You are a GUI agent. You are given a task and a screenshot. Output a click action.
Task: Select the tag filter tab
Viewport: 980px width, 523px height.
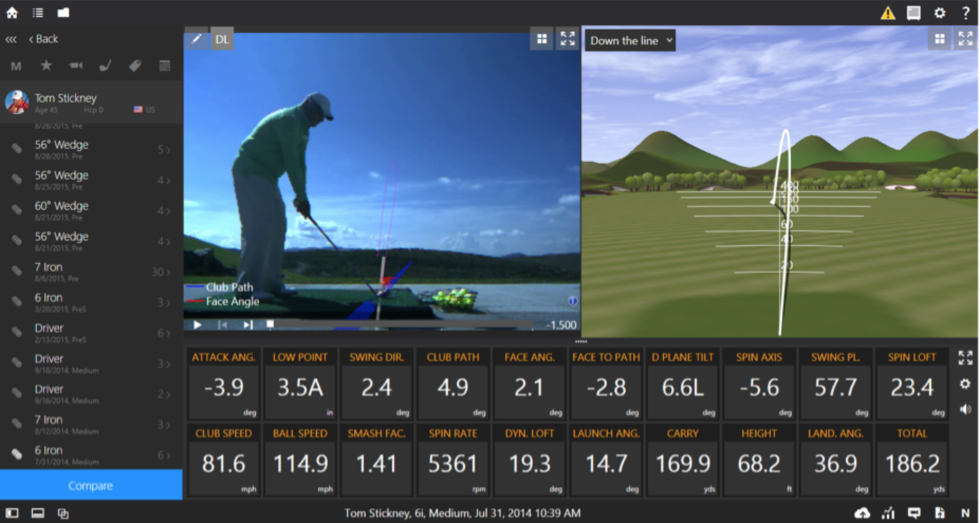point(135,66)
